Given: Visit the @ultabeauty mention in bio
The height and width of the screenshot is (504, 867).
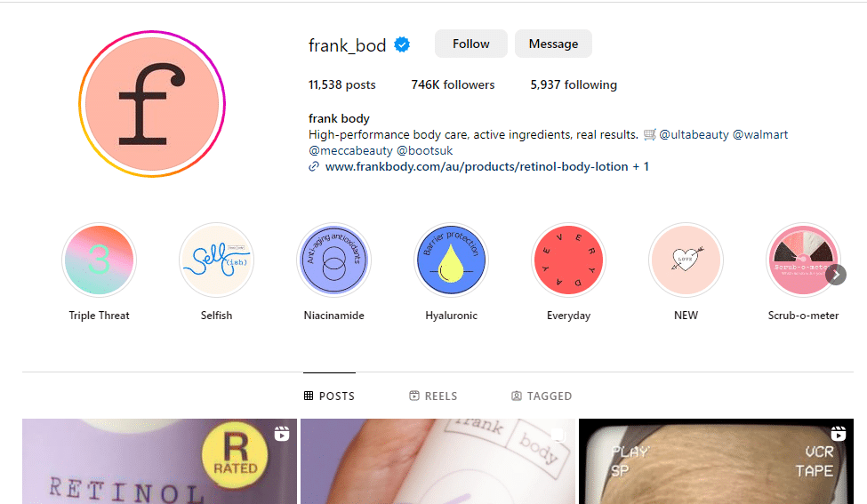Looking at the screenshot, I should (x=694, y=134).
